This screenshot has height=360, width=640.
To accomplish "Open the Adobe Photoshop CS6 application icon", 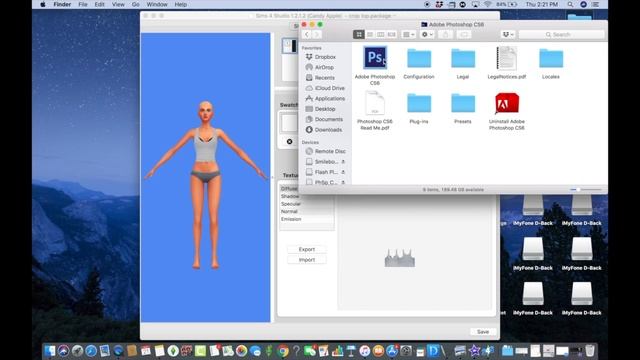I will pyautogui.click(x=375, y=58).
